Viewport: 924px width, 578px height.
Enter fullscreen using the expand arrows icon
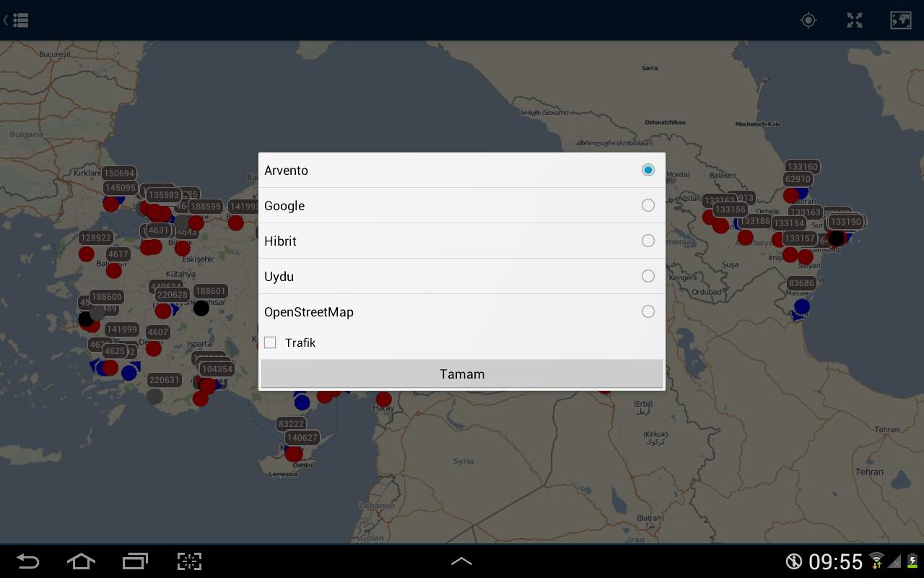pos(854,20)
